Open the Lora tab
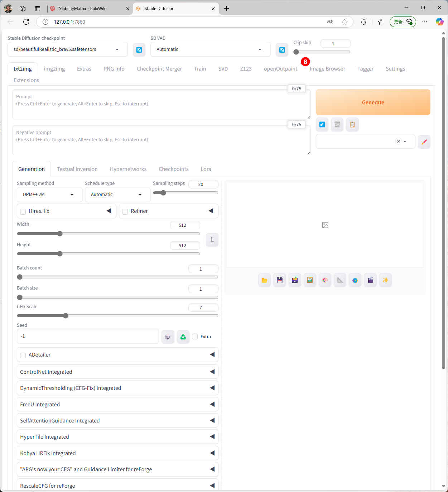Screen dimensions: 448x492 coord(206,169)
